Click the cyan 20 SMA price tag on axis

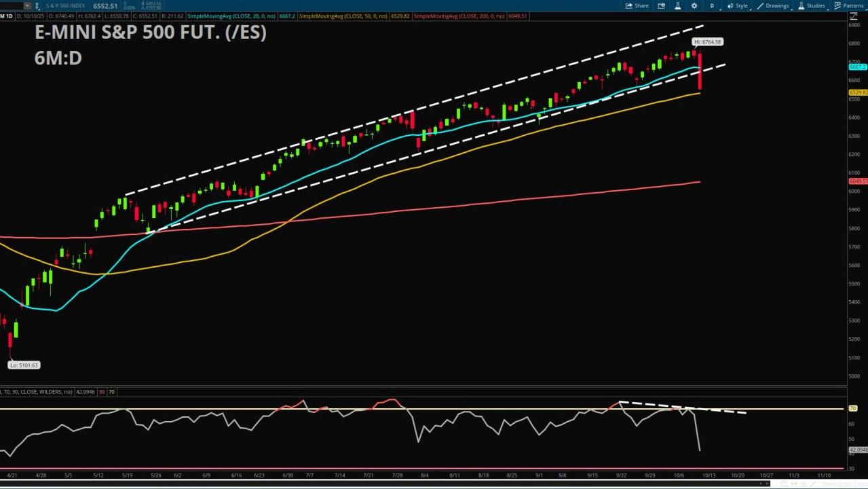pos(857,67)
